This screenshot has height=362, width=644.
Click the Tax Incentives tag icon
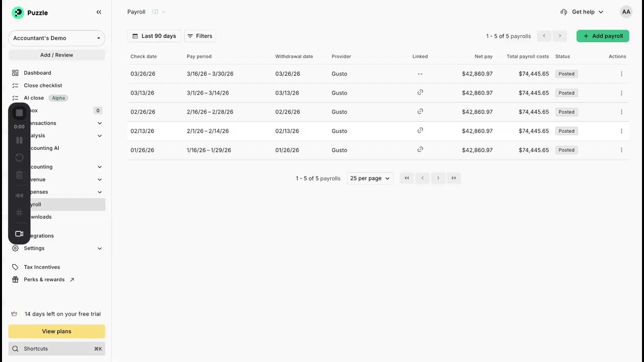tap(15, 267)
